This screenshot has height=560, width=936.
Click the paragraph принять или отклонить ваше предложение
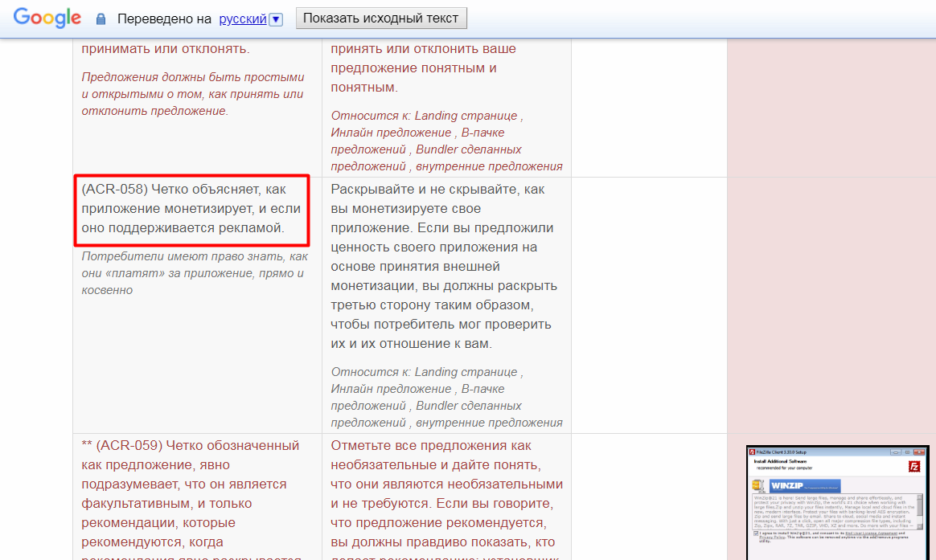click(423, 68)
